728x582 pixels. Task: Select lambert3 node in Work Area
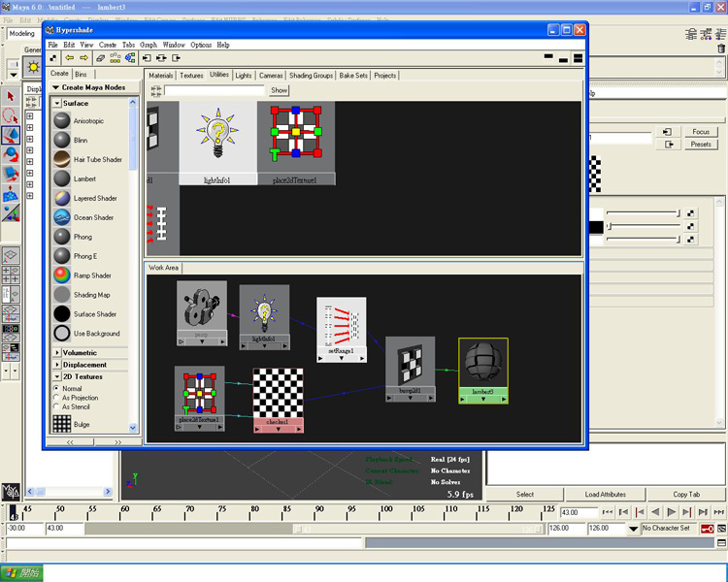pyautogui.click(x=482, y=371)
